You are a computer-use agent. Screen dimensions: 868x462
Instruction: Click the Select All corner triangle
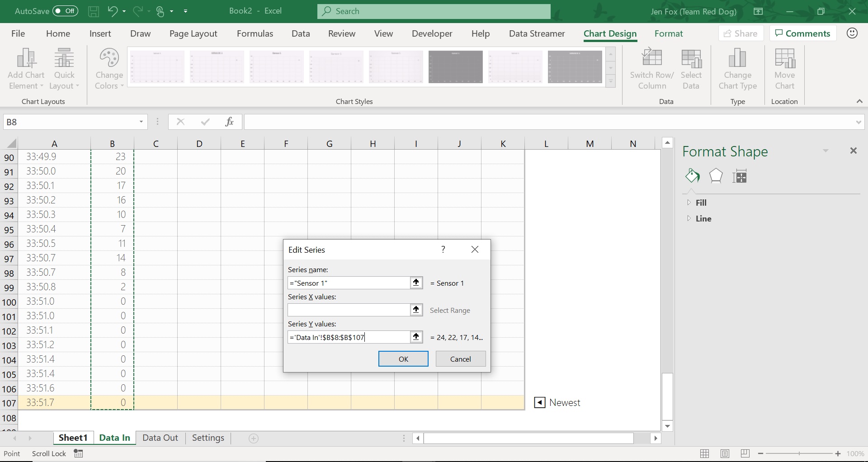[11, 144]
